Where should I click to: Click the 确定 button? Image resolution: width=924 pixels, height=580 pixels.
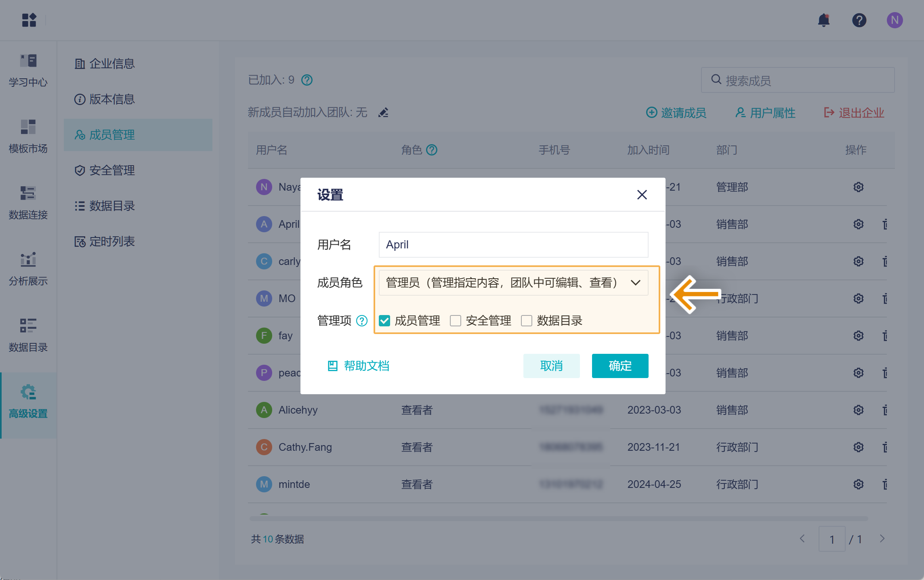coord(620,366)
